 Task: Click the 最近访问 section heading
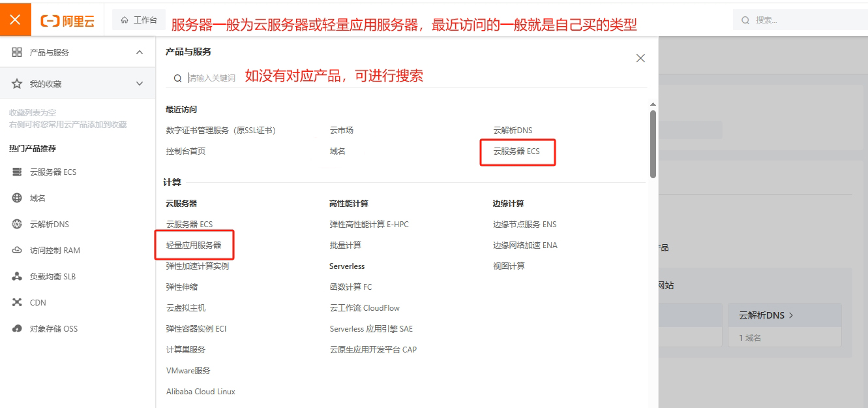click(181, 110)
